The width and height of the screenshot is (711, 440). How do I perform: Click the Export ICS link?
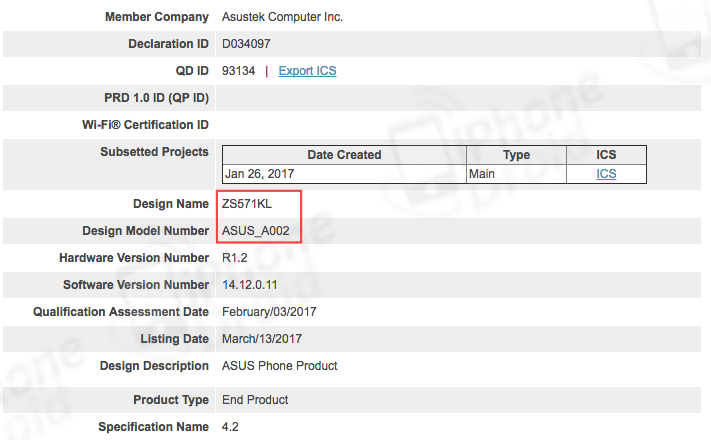pyautogui.click(x=307, y=71)
